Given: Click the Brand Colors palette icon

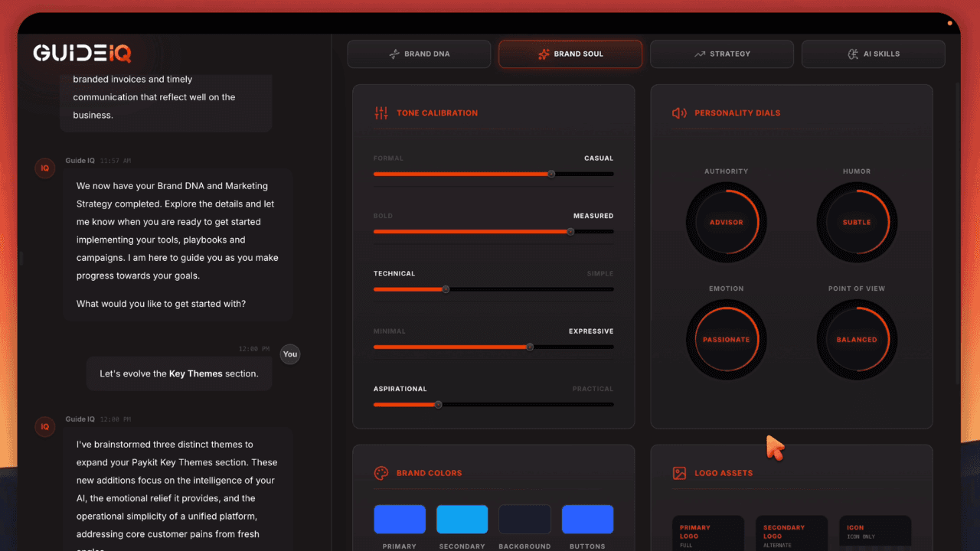Looking at the screenshot, I should [381, 473].
